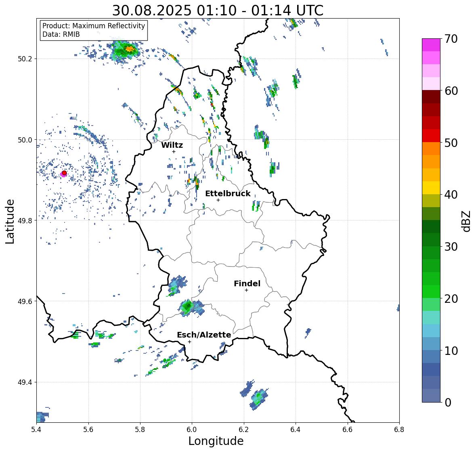Click the Ettelbruck city label
Viewport: 476px width, 451px height.
click(x=228, y=194)
